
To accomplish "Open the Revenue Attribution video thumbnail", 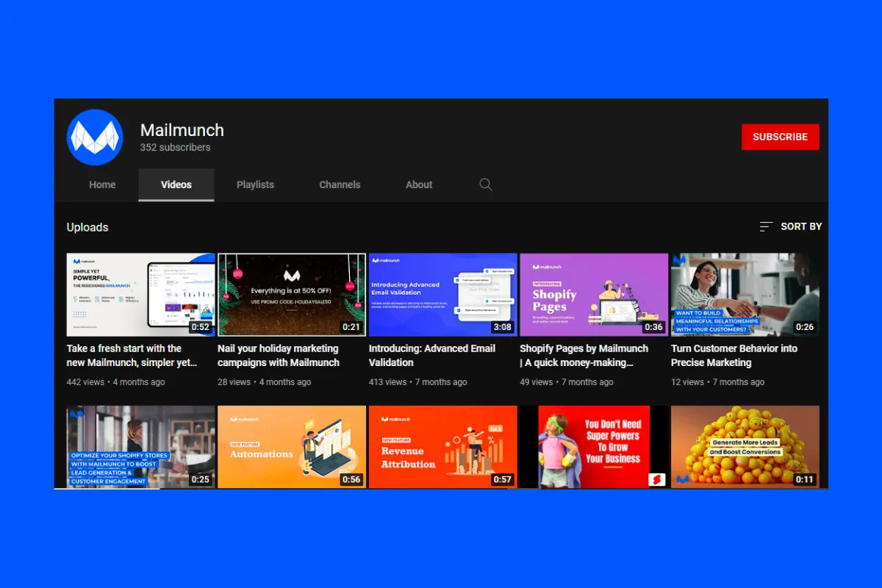I will pos(443,447).
